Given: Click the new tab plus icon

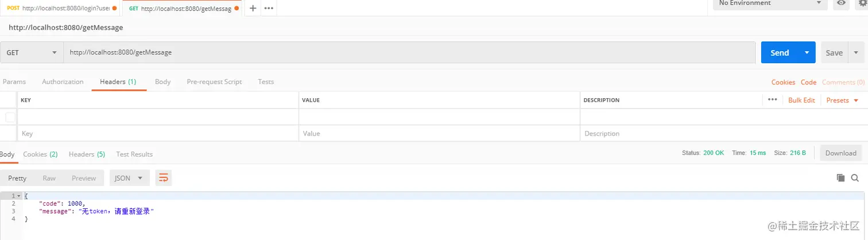Looking at the screenshot, I should click(x=253, y=8).
